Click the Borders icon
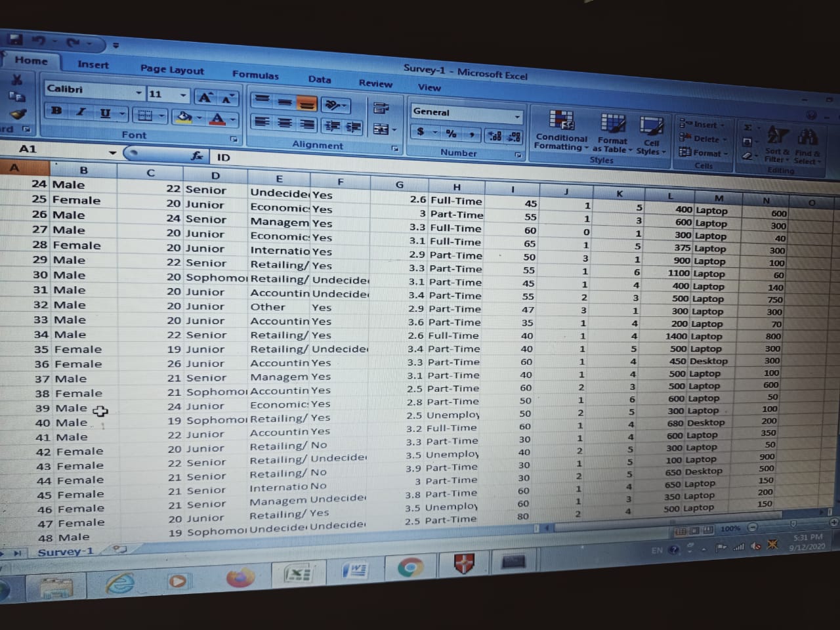The image size is (840, 630). click(x=144, y=115)
